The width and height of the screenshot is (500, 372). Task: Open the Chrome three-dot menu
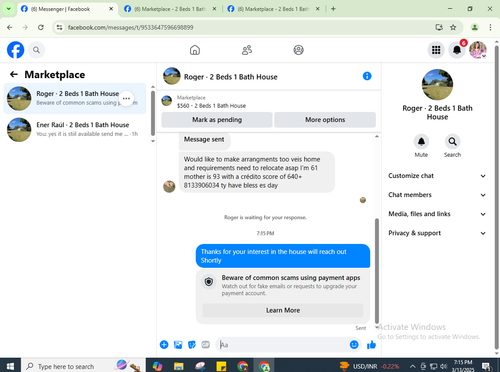pos(490,27)
